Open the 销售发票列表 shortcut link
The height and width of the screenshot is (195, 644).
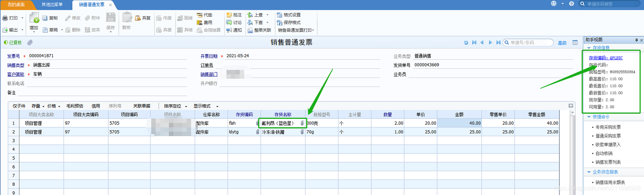(x=608, y=162)
